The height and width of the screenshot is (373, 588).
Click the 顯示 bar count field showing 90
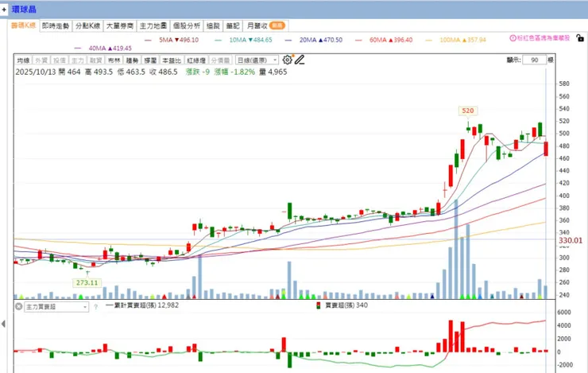[535, 60]
